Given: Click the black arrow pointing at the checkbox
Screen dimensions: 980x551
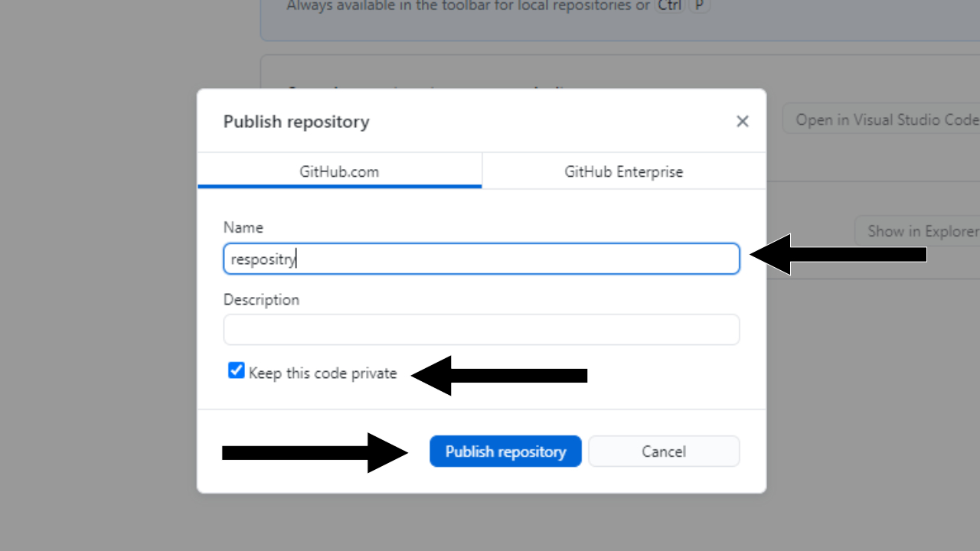Looking at the screenshot, I should tap(498, 375).
